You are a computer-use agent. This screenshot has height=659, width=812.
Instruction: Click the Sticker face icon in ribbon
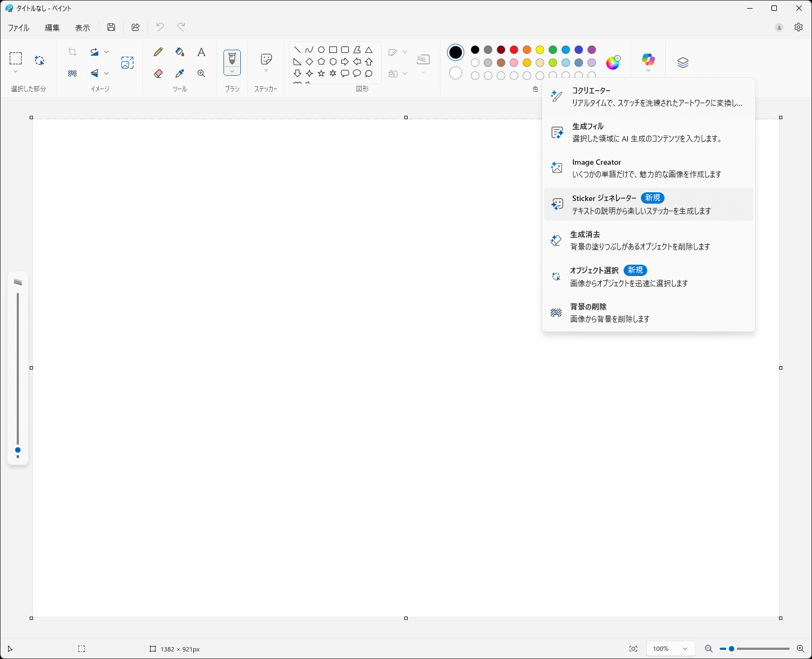click(266, 59)
